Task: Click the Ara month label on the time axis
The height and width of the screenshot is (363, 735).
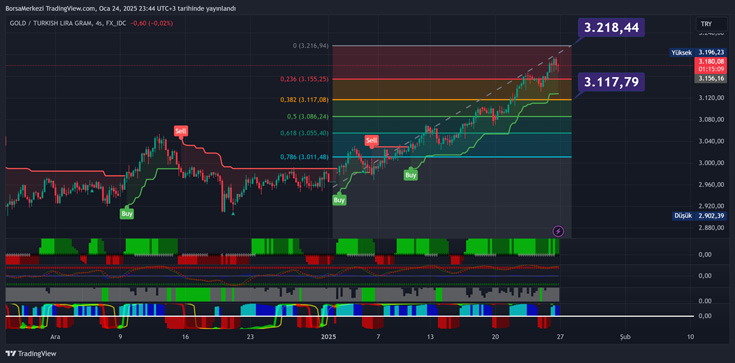Action: pos(55,337)
